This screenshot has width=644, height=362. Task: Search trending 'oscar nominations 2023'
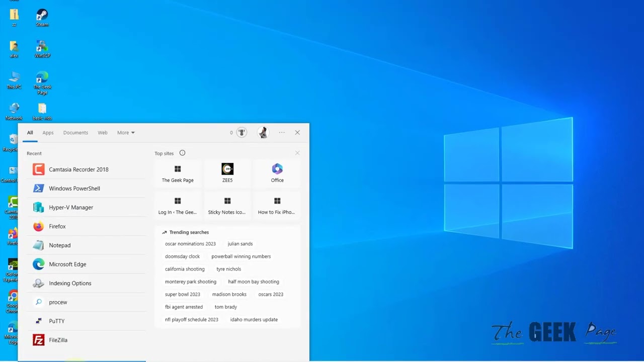coord(190,244)
